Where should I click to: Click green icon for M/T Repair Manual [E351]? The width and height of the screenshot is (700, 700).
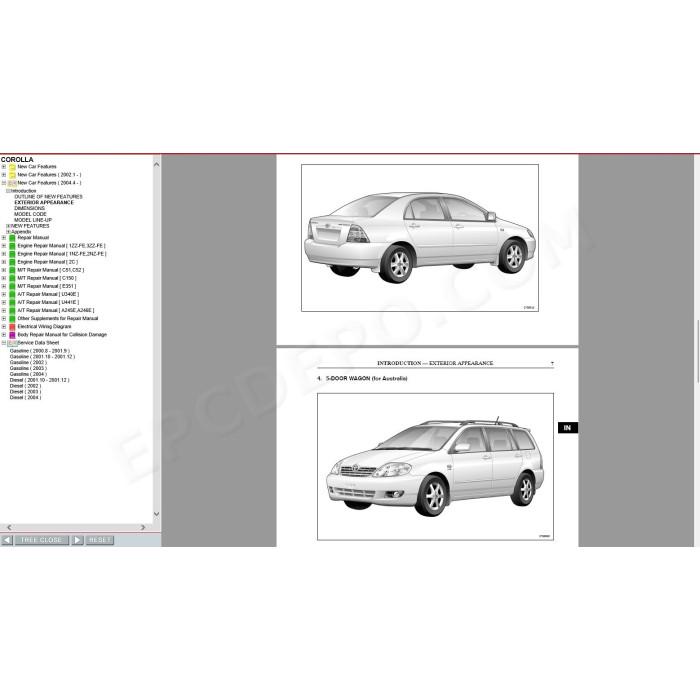pos(12,286)
